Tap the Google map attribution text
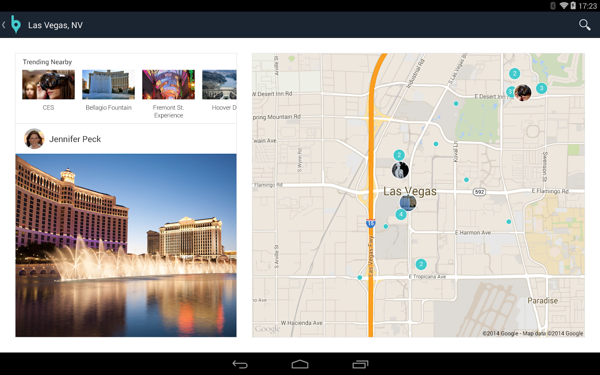600x375 pixels. (533, 333)
